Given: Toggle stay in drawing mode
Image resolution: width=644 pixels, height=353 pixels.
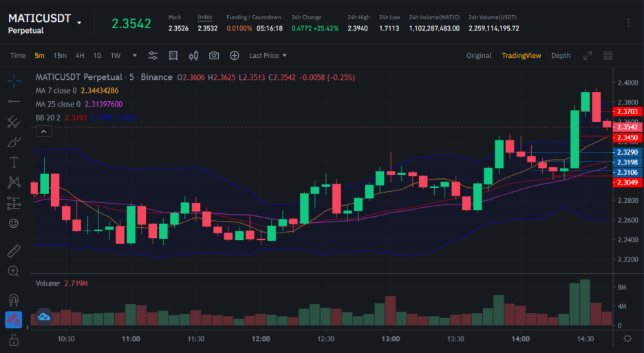Looking at the screenshot, I should pyautogui.click(x=14, y=320).
